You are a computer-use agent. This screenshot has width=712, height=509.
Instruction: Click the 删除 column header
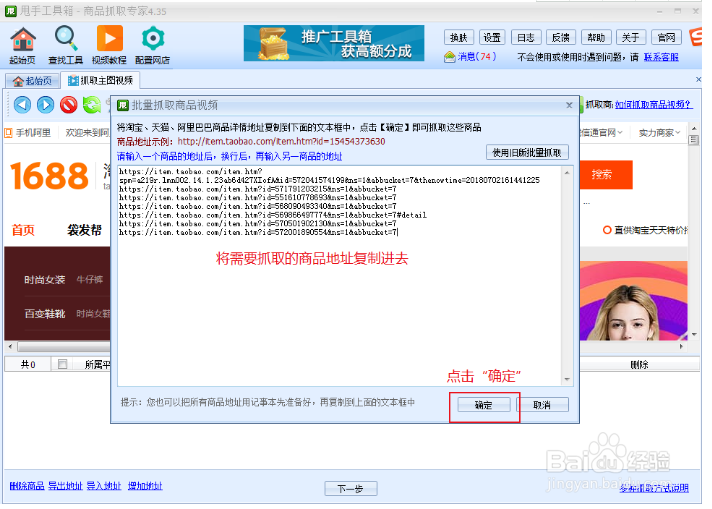(x=640, y=364)
